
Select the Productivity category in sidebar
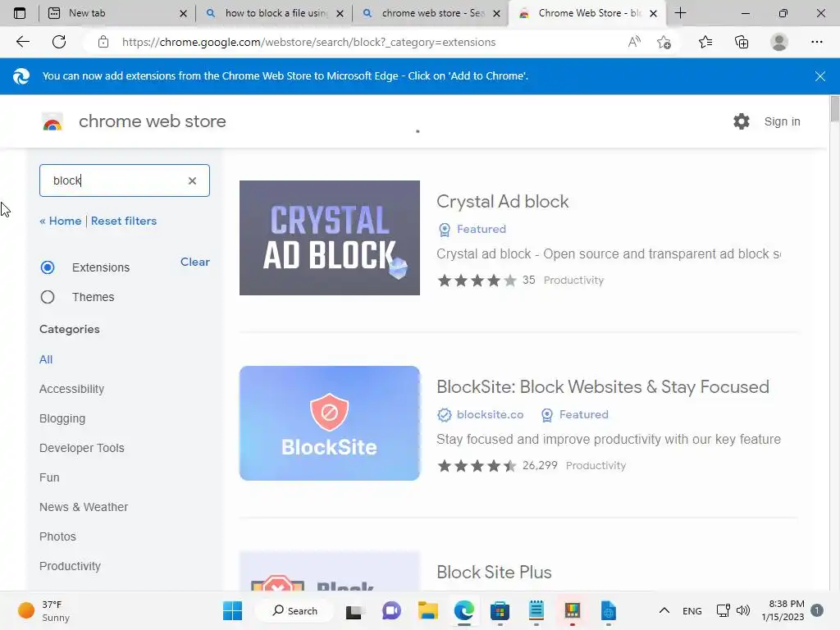71,566
